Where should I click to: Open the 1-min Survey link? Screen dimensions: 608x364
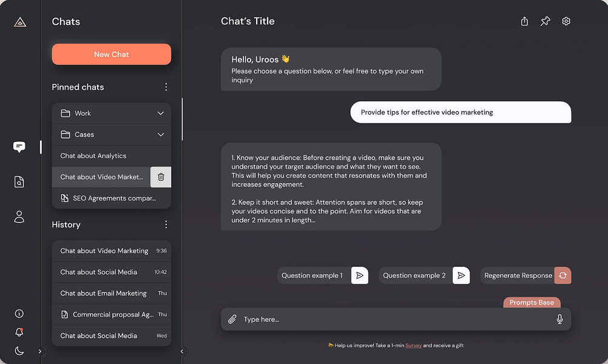[413, 345]
